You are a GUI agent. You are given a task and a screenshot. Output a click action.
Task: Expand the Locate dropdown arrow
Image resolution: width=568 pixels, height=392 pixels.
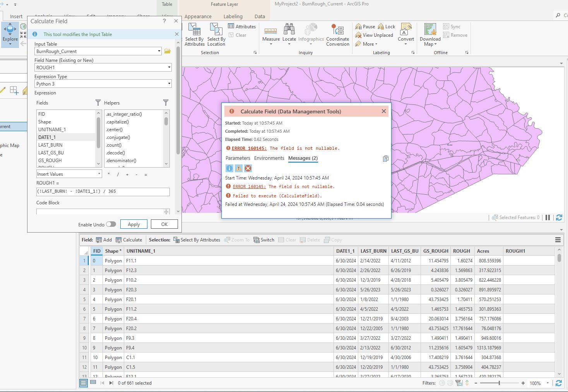[x=289, y=44]
